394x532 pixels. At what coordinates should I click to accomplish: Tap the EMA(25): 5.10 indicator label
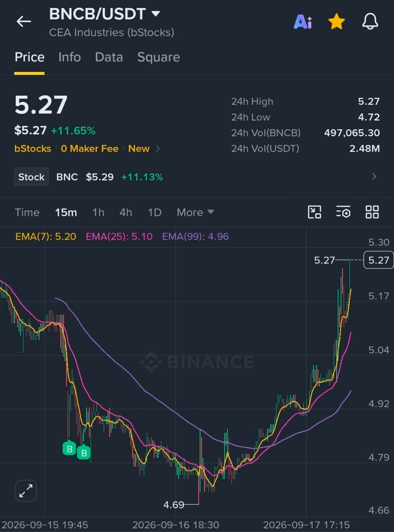coord(119,236)
